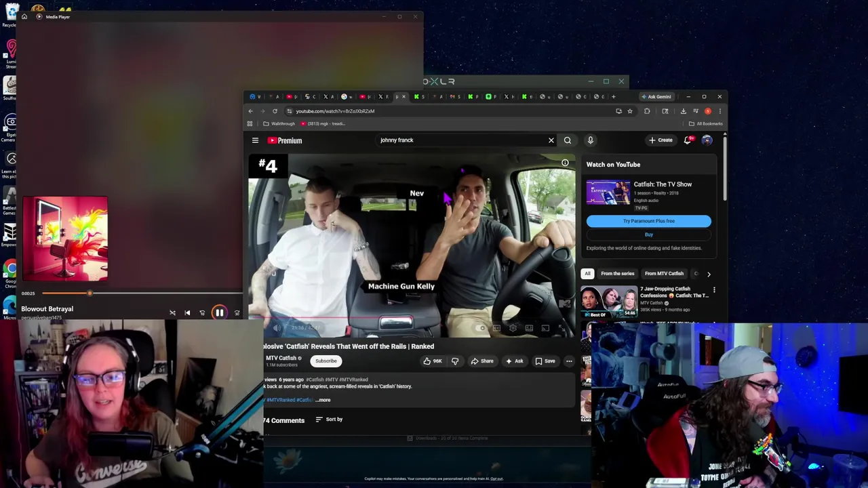Subscribe to MTV Catfish channel
868x488 pixels.
[x=325, y=361]
